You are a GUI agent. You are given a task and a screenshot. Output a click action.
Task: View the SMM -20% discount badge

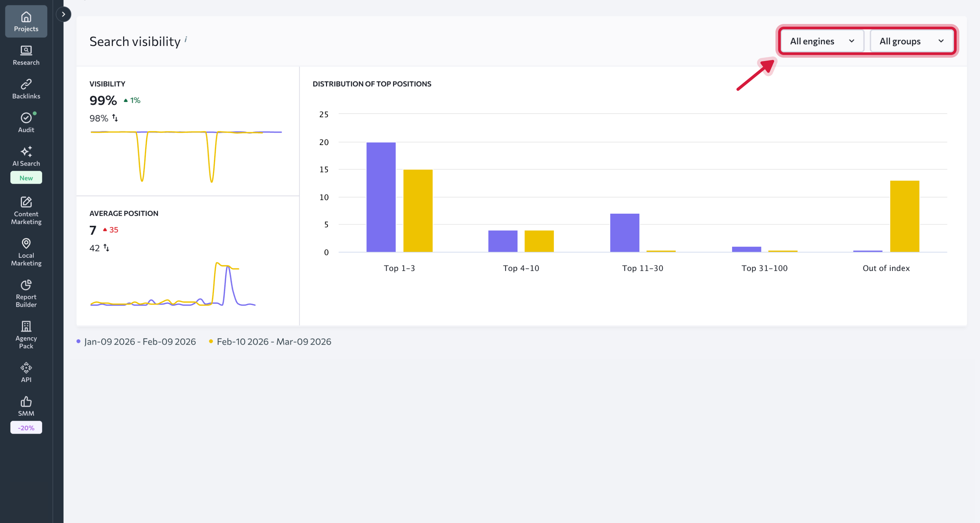pyautogui.click(x=26, y=427)
